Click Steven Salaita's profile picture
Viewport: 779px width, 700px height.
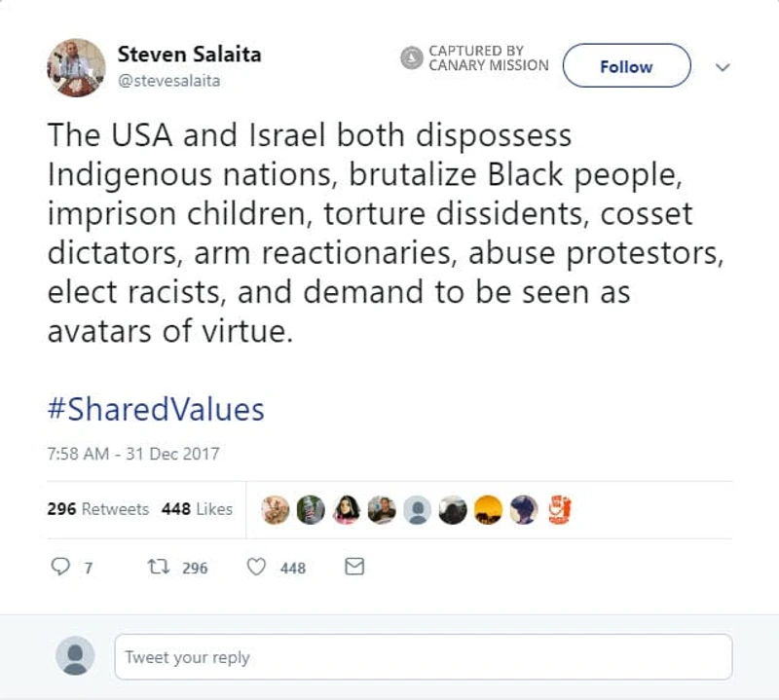point(77,66)
